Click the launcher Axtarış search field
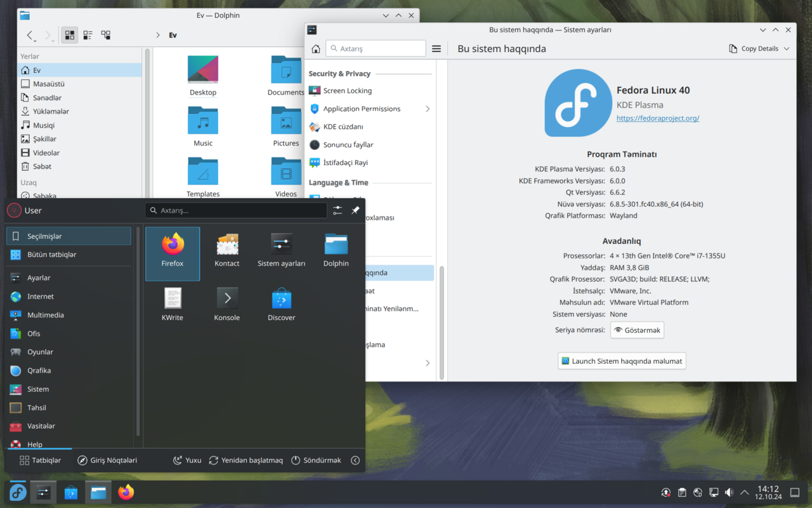 tap(236, 210)
